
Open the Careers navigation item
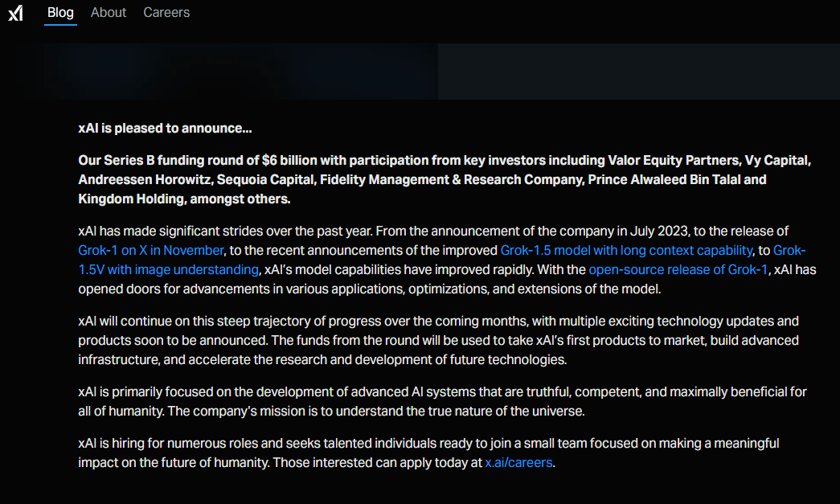tap(166, 12)
